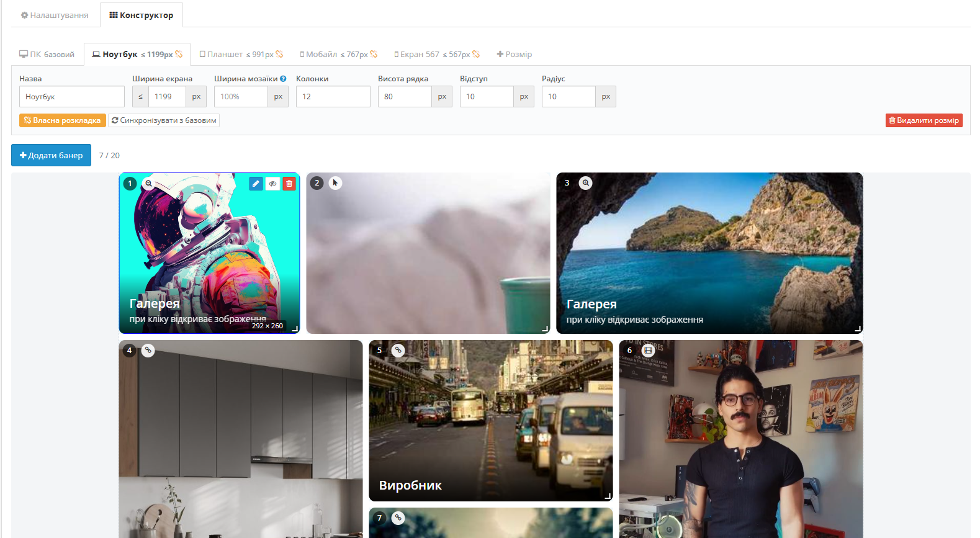Click the Ширина мозаїки 100% field
The width and height of the screenshot is (980, 538).
[241, 97]
